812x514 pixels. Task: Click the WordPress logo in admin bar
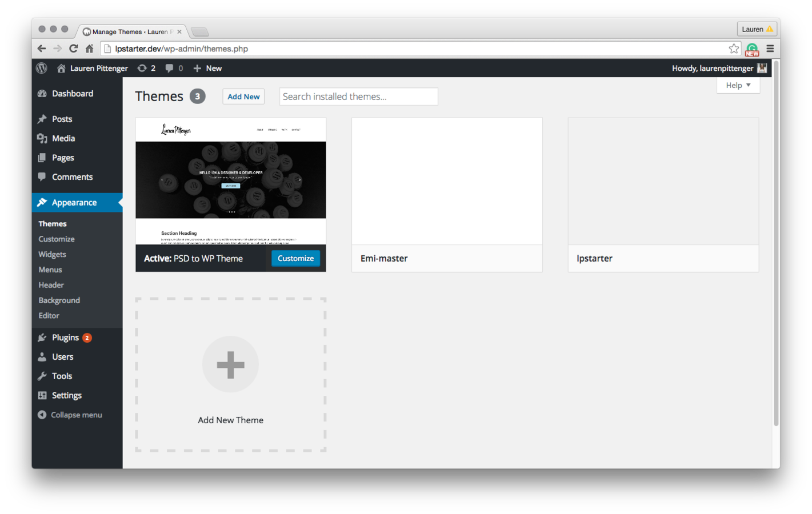[42, 68]
